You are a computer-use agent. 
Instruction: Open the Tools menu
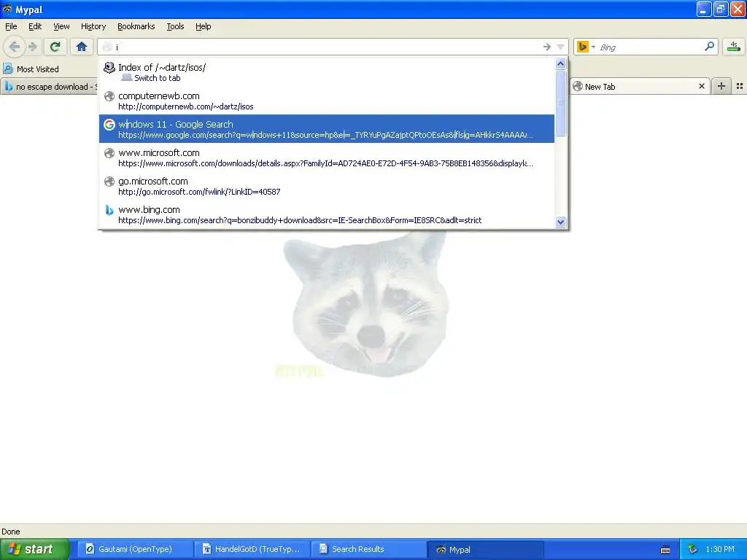(x=175, y=27)
